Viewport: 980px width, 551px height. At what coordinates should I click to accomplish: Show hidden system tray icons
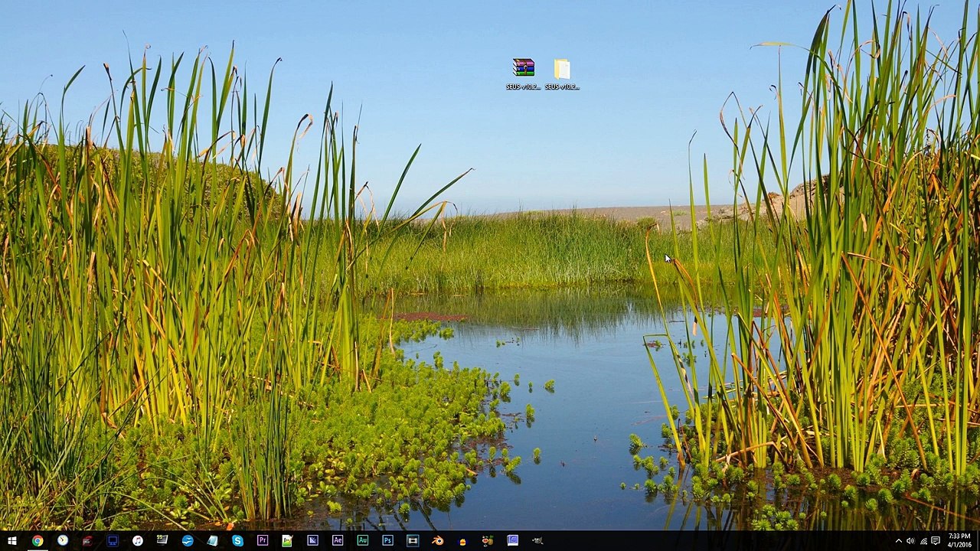[x=899, y=541]
